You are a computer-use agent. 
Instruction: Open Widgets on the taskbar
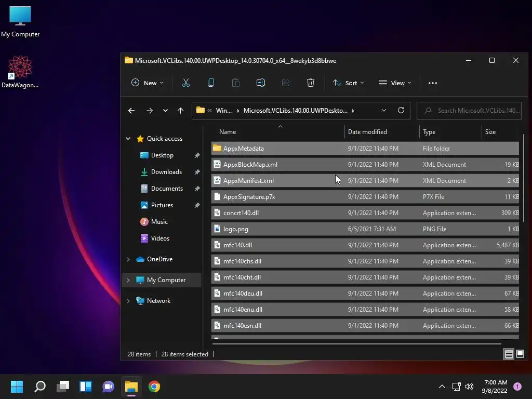coord(86,387)
